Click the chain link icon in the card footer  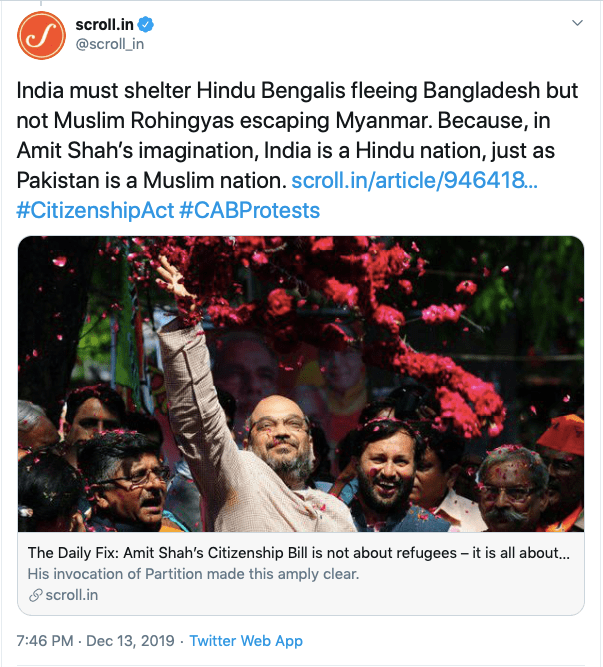(x=36, y=595)
